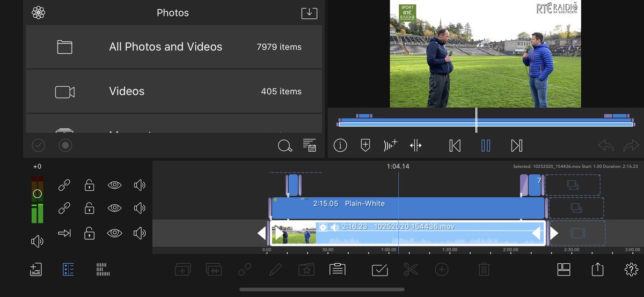Add a marker with the marker icon

tap(365, 145)
